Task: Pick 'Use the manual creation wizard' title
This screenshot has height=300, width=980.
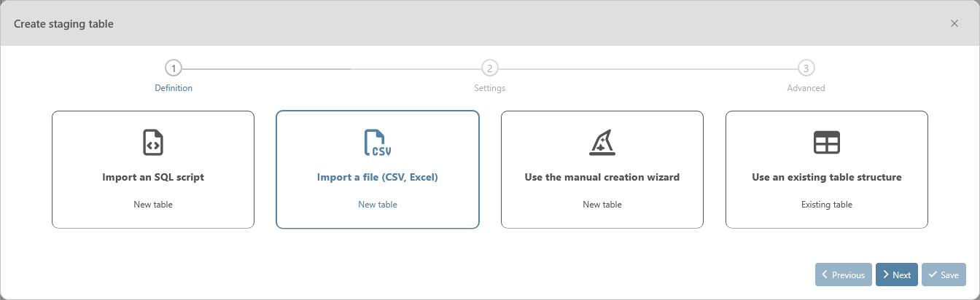Action: coord(602,177)
